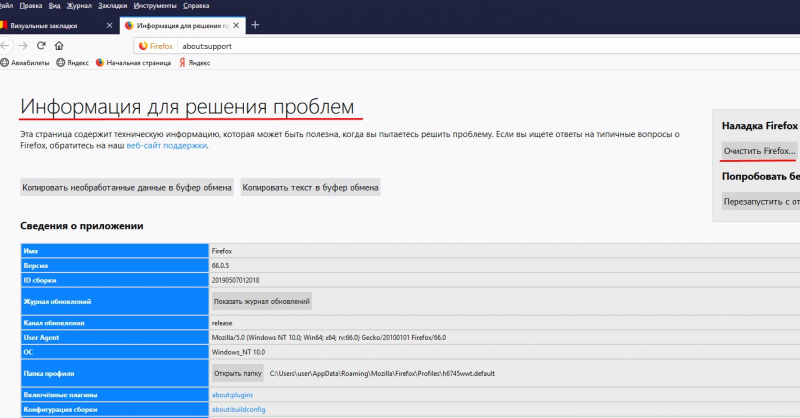The image size is (800, 418).
Task: Open the home page via house icon
Action: (59, 46)
